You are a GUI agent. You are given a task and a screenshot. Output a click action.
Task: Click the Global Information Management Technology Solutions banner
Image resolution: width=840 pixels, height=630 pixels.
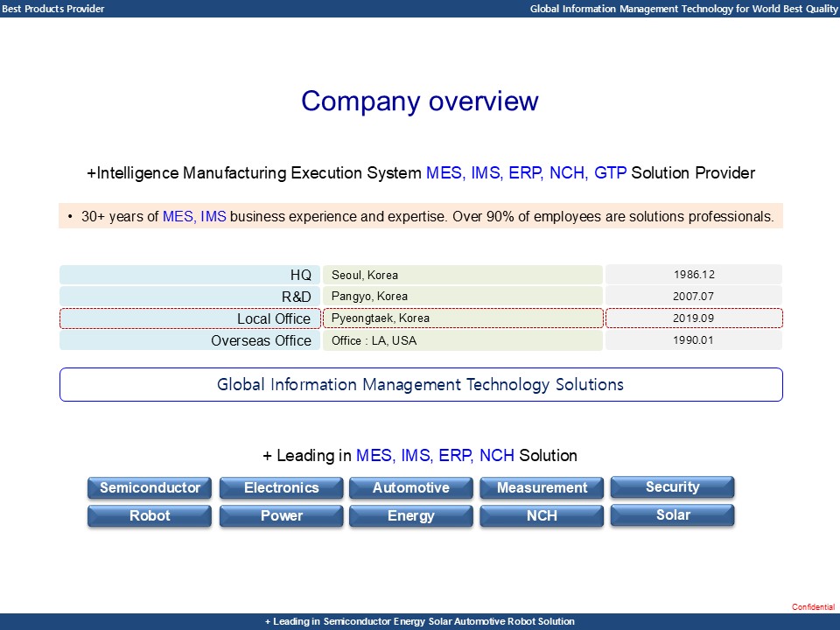click(420, 384)
